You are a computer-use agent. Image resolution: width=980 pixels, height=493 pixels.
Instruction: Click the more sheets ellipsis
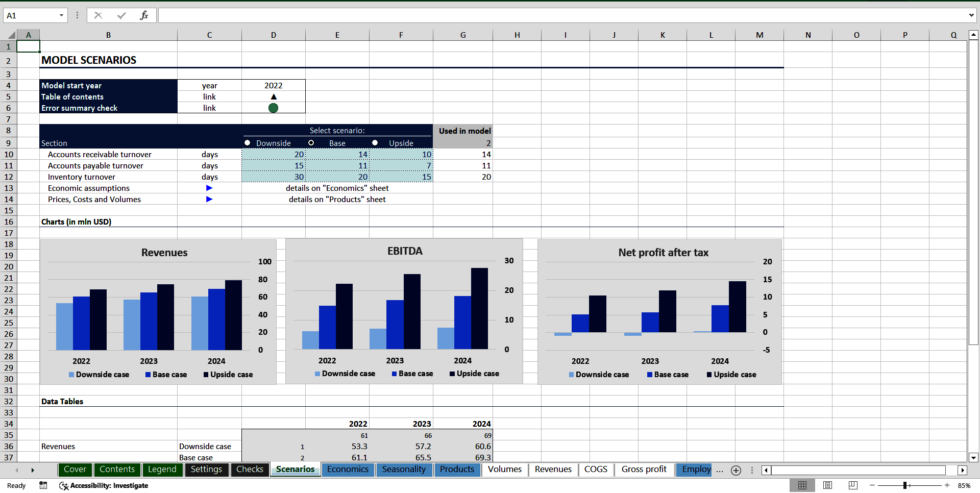720,470
